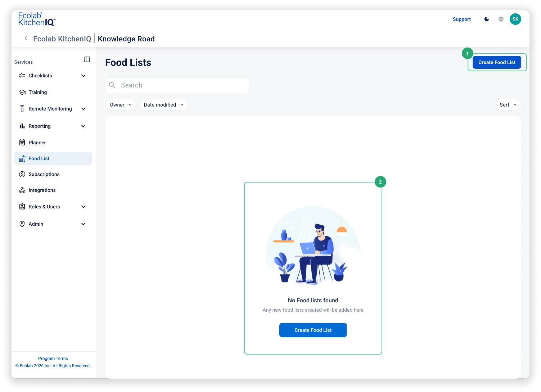
Task: Click the Subscriptions dollar icon
Action: 22,174
